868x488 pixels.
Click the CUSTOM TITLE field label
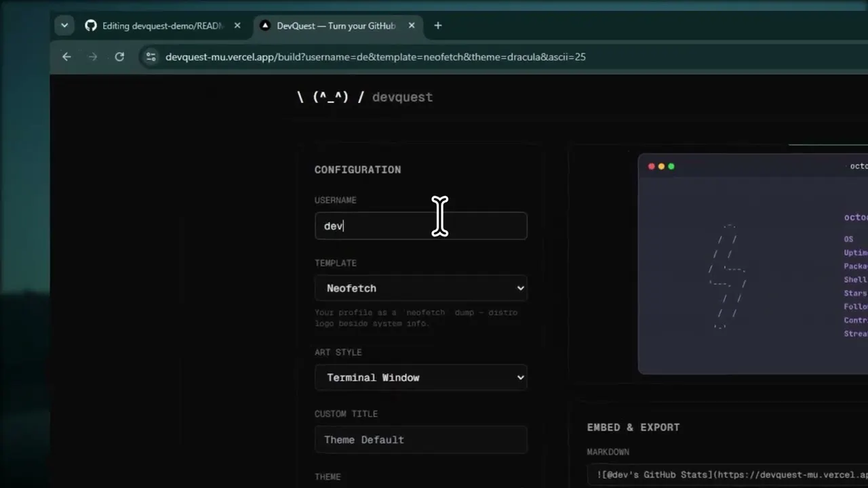(x=346, y=414)
